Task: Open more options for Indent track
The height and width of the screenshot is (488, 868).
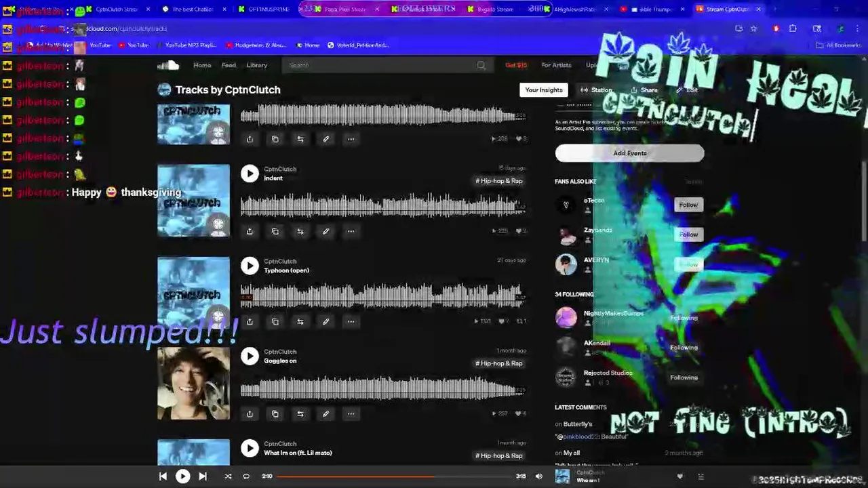Action: [x=351, y=231]
